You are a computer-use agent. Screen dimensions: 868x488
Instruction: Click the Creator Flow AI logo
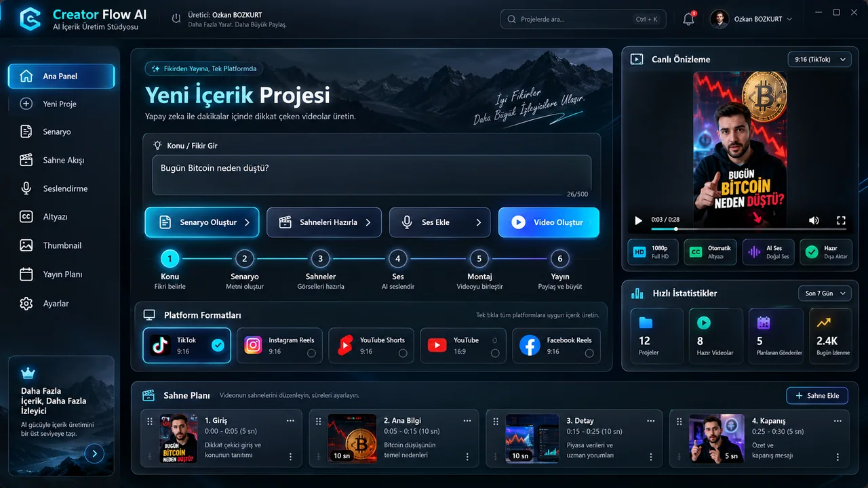[31, 19]
